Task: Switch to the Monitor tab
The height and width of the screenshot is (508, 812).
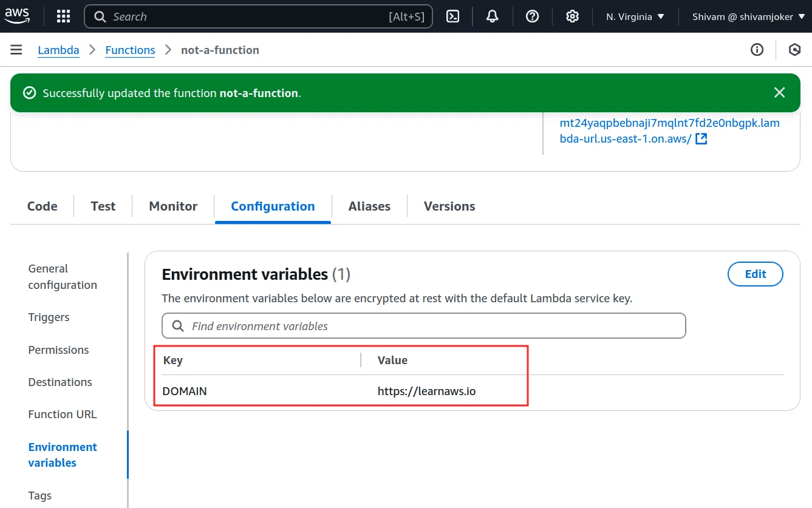Action: click(x=173, y=206)
